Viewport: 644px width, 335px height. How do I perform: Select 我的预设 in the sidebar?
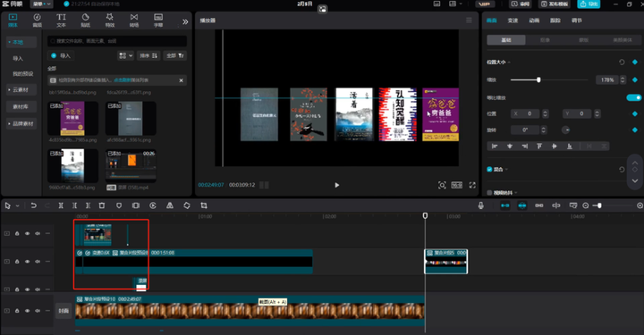click(22, 74)
